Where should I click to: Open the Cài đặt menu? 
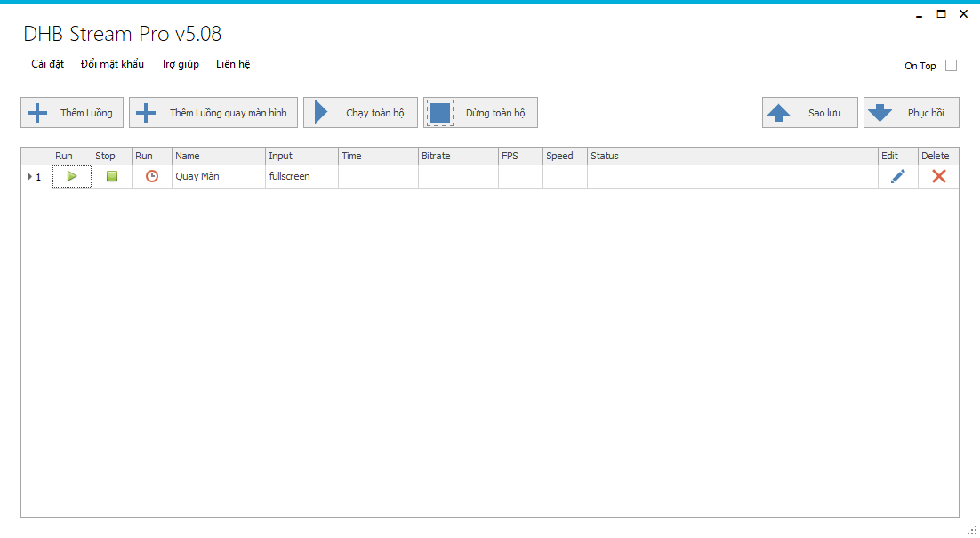pos(47,64)
